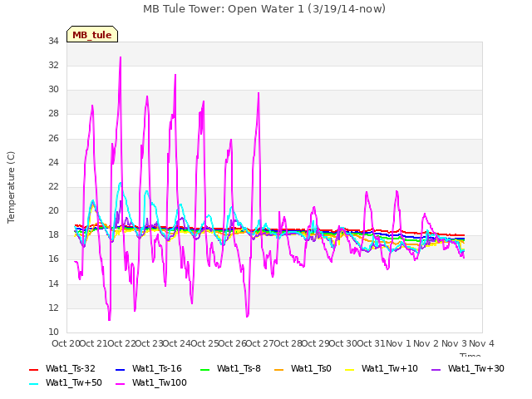Select the Wat1_Tw100 legend label

(160, 383)
